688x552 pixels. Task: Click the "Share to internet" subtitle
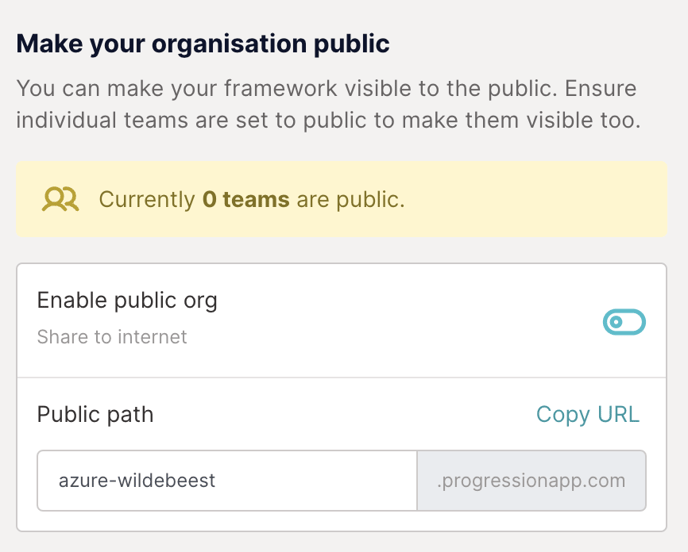point(112,337)
